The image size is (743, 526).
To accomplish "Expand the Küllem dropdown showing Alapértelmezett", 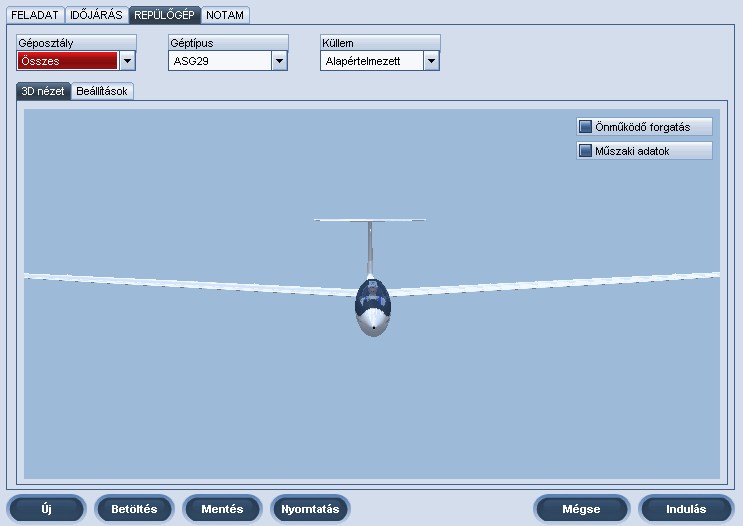I will click(431, 61).
